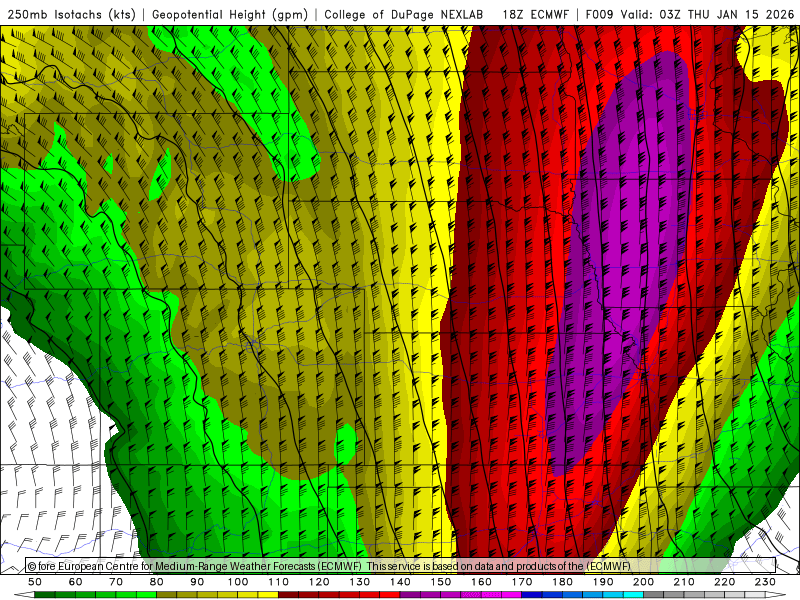
Task: Click the '170' color bar label
Action: click(x=522, y=582)
